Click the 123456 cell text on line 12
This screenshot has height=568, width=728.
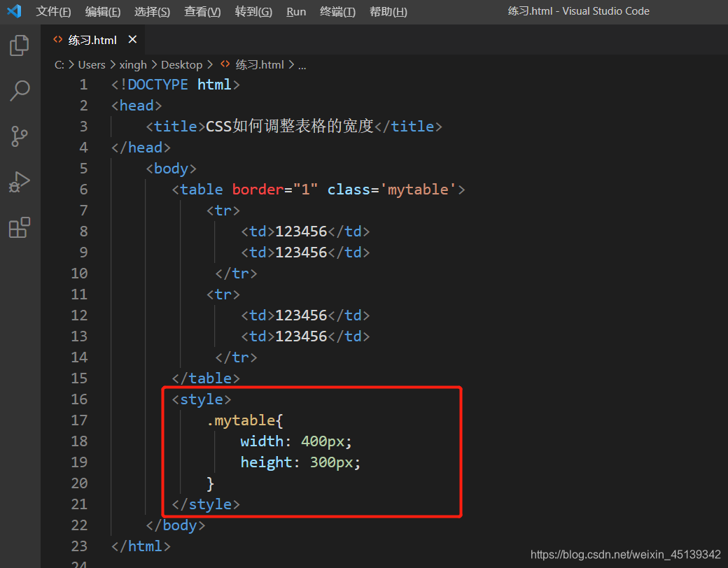(x=301, y=315)
